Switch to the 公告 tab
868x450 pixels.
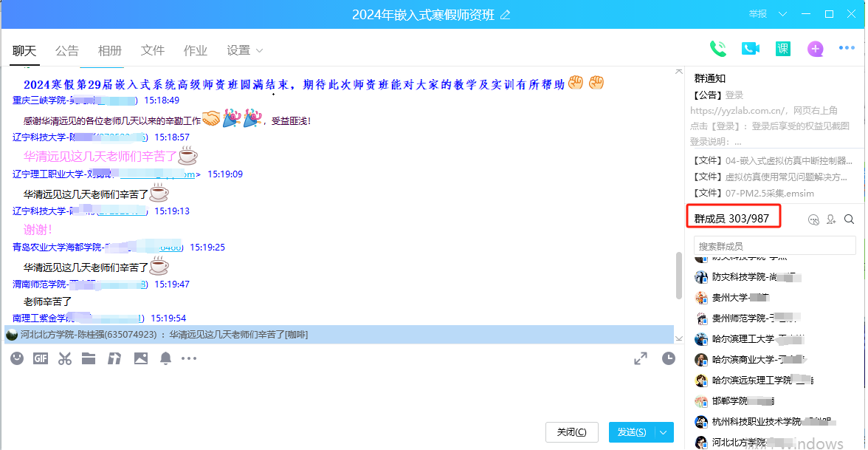click(67, 51)
